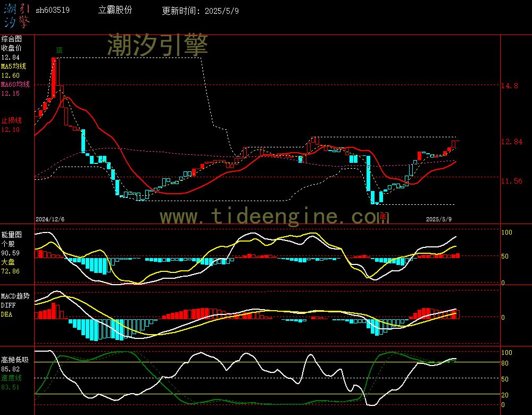
Task: Click the green 速度线 legend label
Action: [x=11, y=378]
